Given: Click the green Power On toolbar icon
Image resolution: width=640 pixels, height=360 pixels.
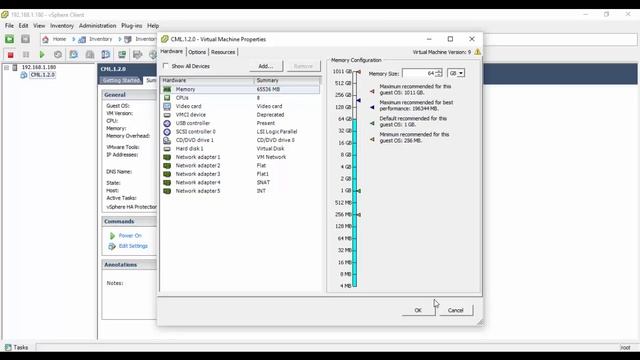Looking at the screenshot, I should point(42,54).
